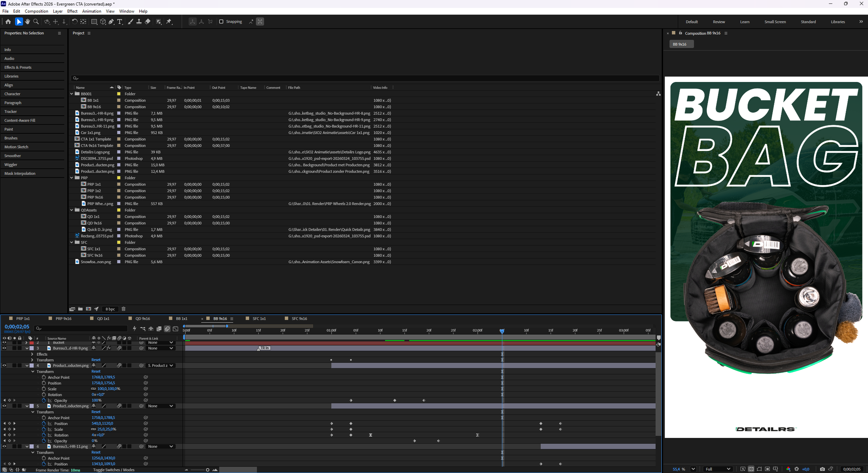
Task: Create a new composition from Project footer
Action: 89,309
